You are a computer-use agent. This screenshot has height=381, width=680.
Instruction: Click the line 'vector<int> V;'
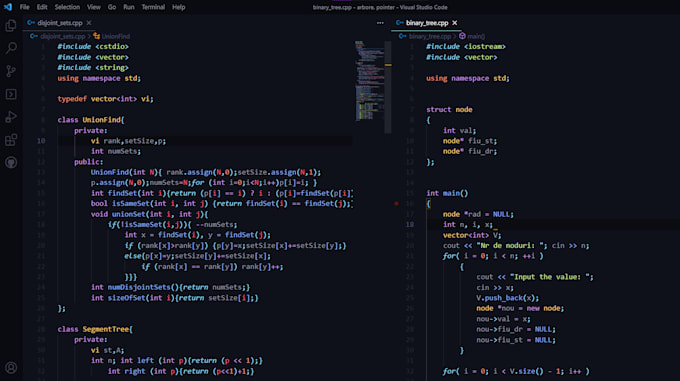(x=472, y=235)
